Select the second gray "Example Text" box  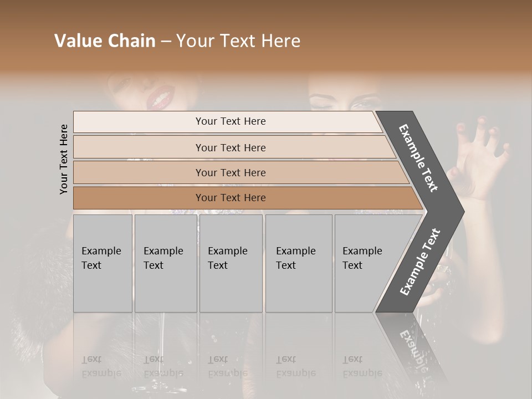pos(165,263)
